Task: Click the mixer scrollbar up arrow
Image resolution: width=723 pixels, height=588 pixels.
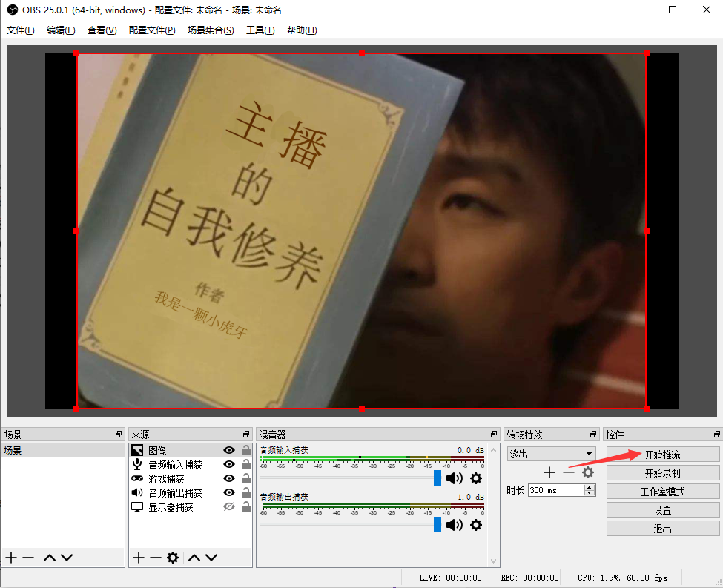Action: [493, 449]
